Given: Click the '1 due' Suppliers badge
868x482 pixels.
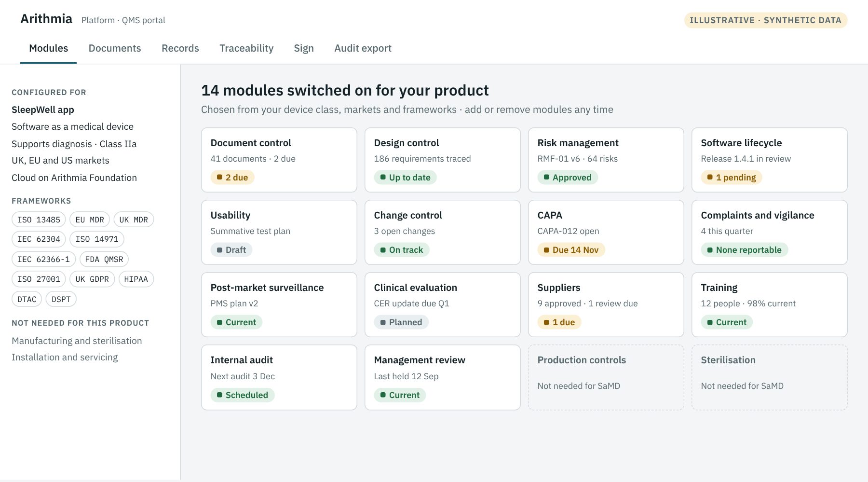Looking at the screenshot, I should 559,322.
